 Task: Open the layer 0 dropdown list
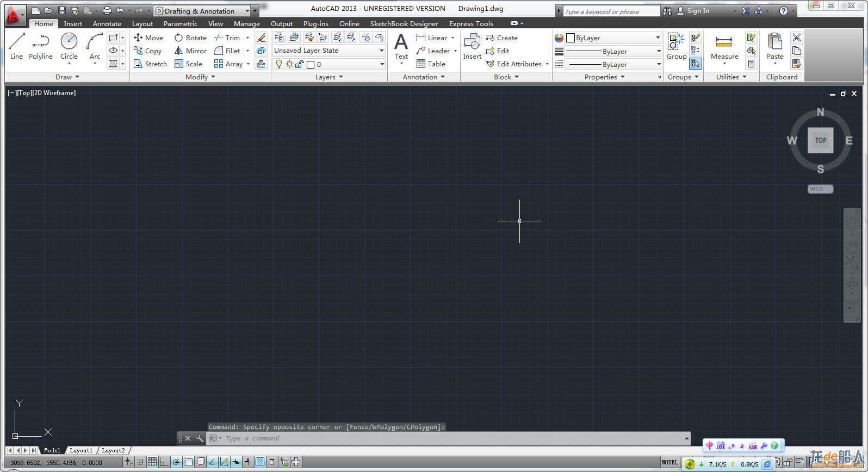tap(329, 64)
